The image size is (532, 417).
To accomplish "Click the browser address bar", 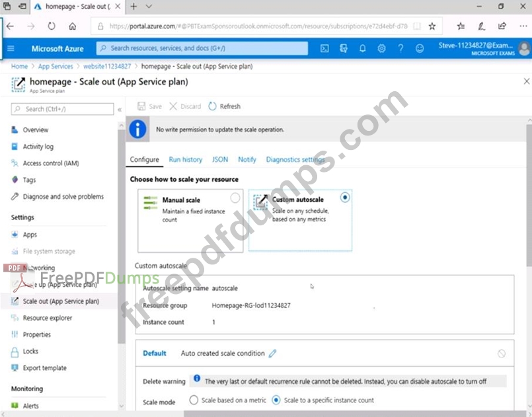I will click(267, 26).
